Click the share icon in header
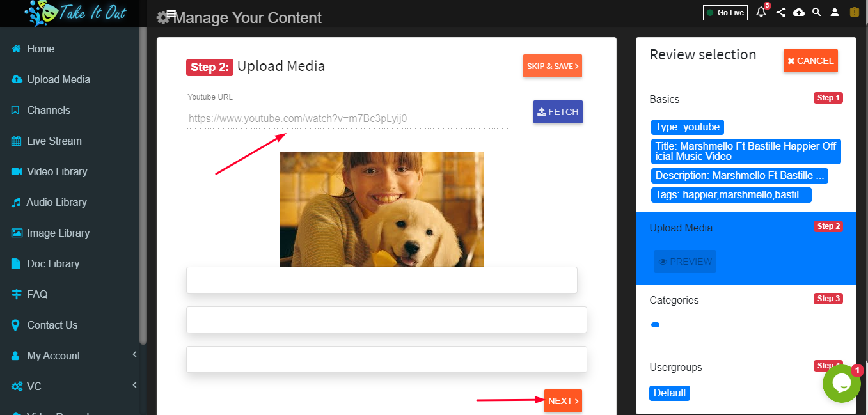868x415 pixels. [781, 12]
